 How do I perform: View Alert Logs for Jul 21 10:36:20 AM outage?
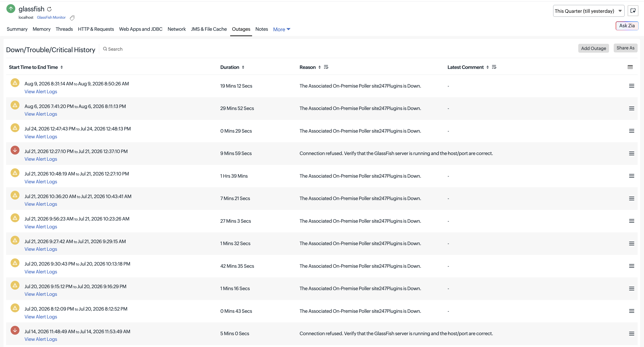coord(41,204)
